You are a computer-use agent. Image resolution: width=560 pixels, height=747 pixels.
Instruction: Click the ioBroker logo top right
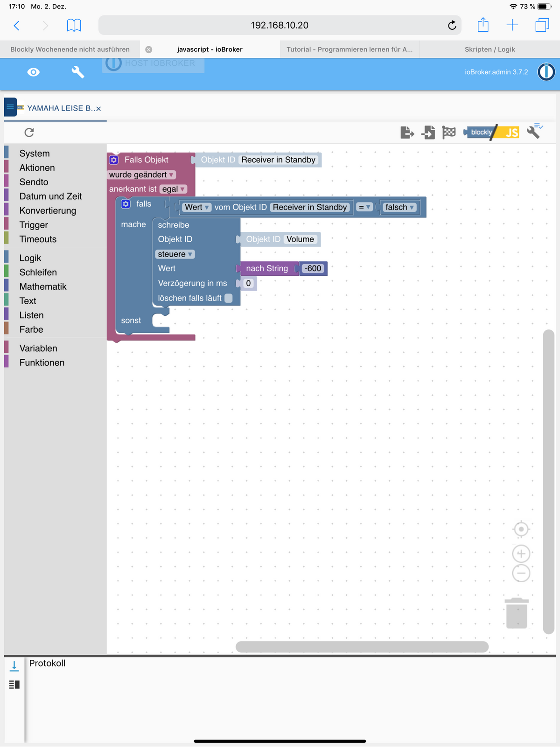(546, 72)
